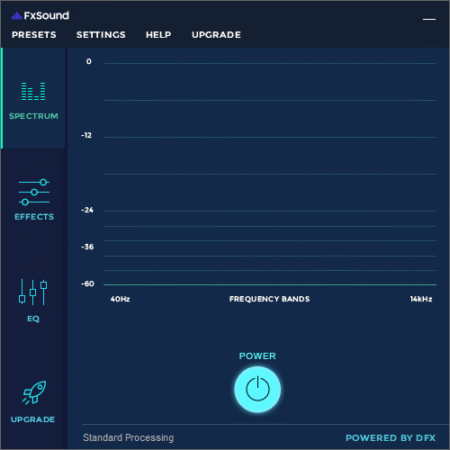The height and width of the screenshot is (450, 450).
Task: Click the POWERED BY DFX link
Action: (x=391, y=438)
